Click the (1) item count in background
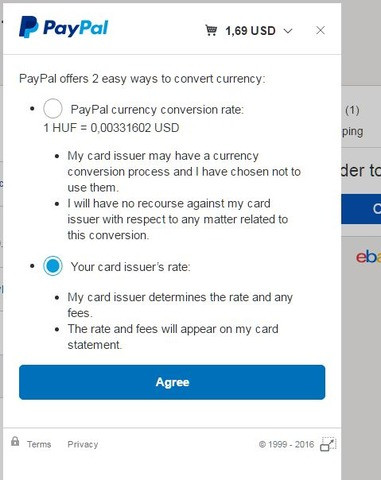The width and height of the screenshot is (381, 480). (x=352, y=110)
